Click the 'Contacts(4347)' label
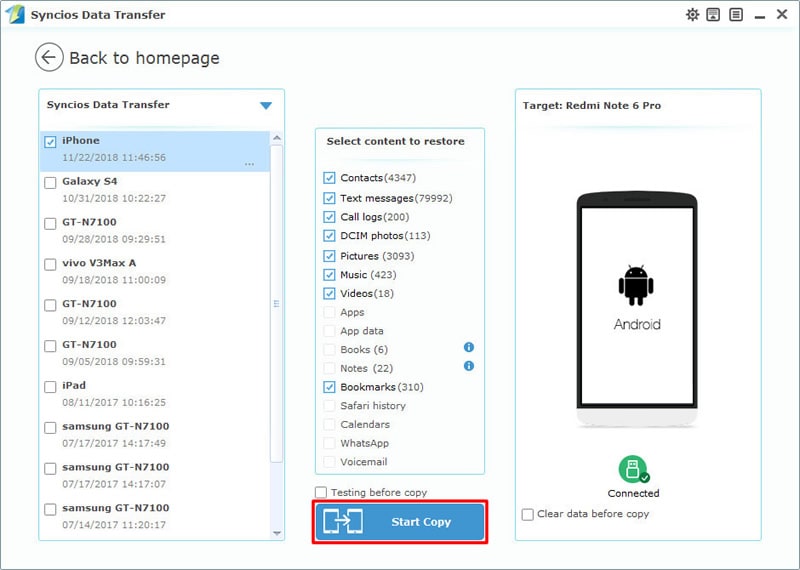The image size is (800, 570). [378, 178]
